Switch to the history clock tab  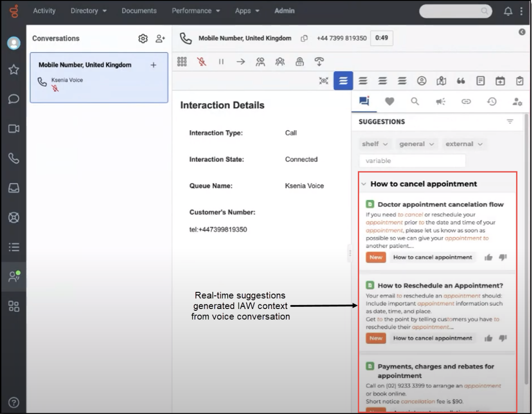[492, 102]
